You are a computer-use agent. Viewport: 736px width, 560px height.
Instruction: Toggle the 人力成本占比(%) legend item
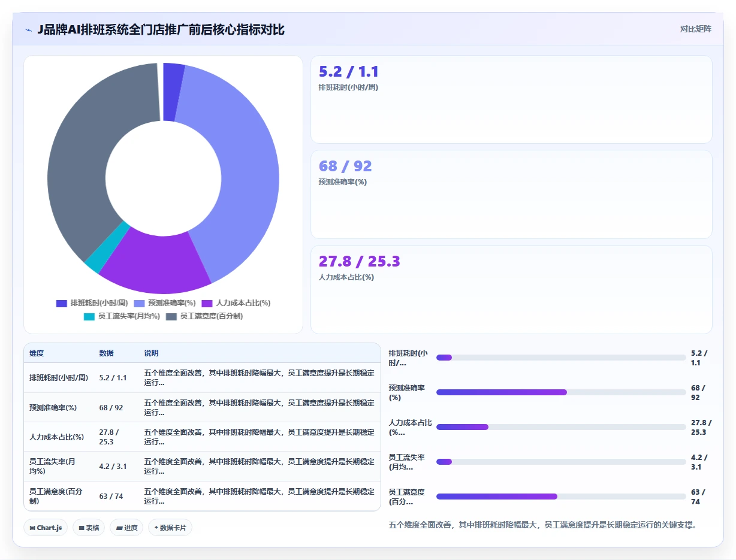[x=236, y=303]
